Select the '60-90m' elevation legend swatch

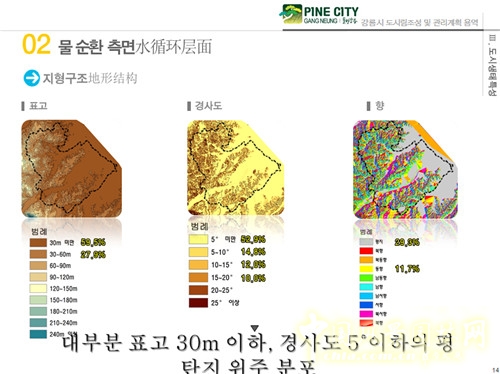pyautogui.click(x=38, y=265)
